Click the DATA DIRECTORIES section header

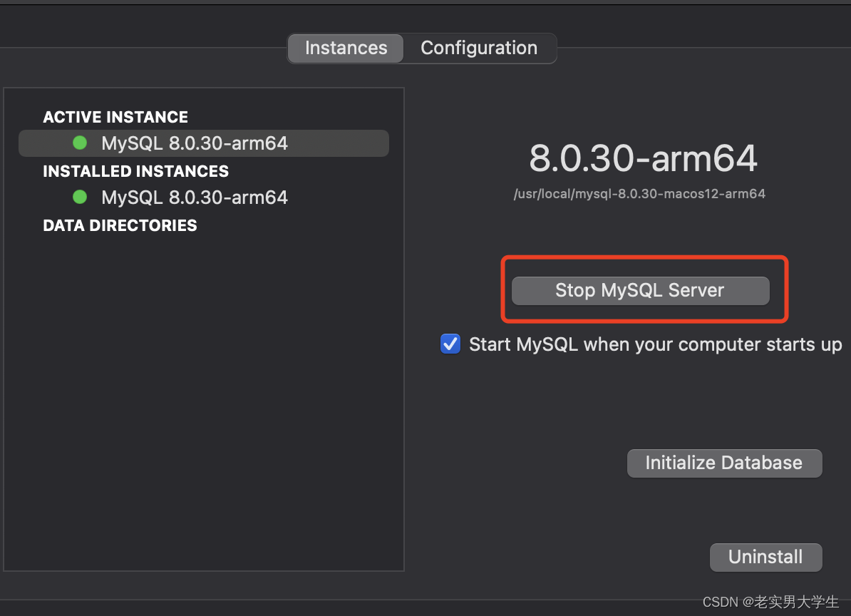[x=120, y=225]
